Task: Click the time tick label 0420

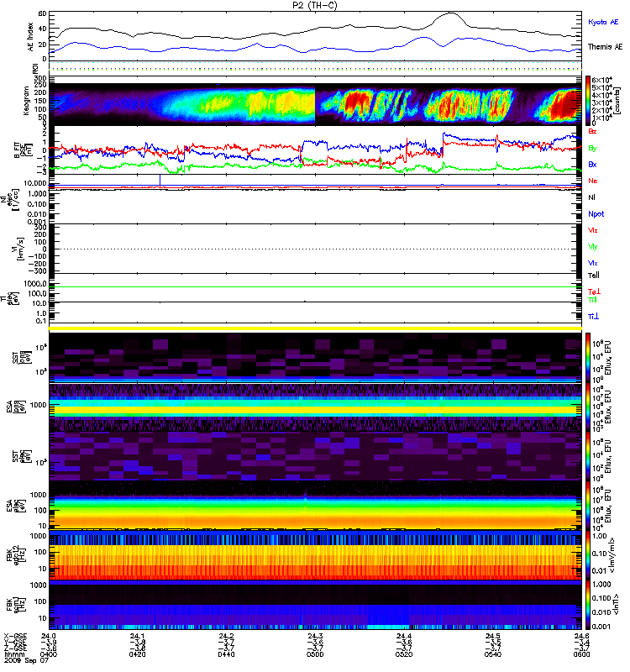Action: (x=138, y=654)
